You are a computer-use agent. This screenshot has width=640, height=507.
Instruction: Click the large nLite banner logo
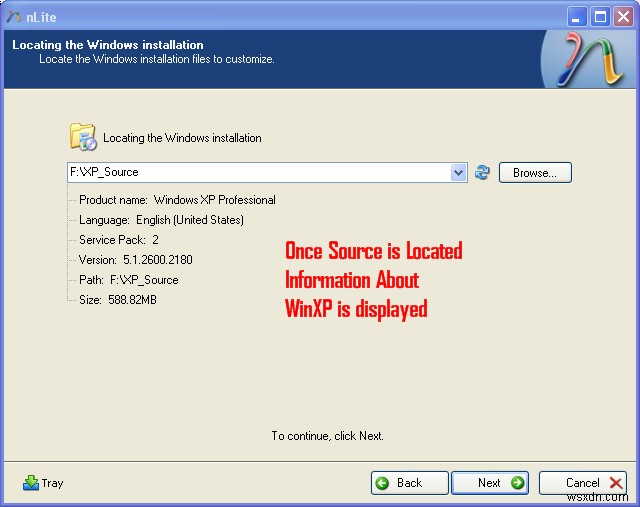tap(590, 60)
